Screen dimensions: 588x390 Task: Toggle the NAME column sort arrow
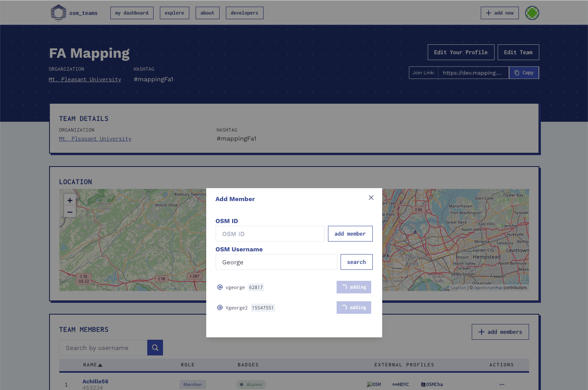[101, 364]
